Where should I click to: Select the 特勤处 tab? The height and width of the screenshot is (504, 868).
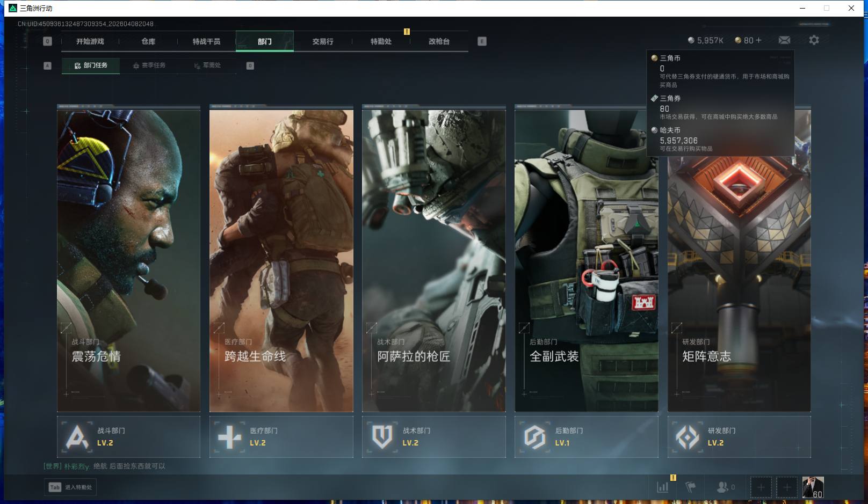click(381, 41)
